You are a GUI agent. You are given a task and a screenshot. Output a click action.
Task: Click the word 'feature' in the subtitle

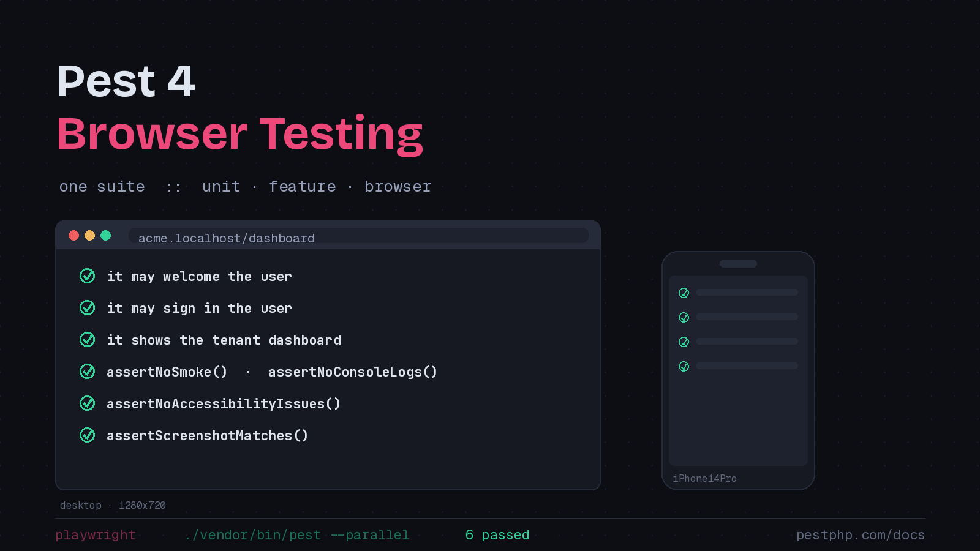pos(303,187)
